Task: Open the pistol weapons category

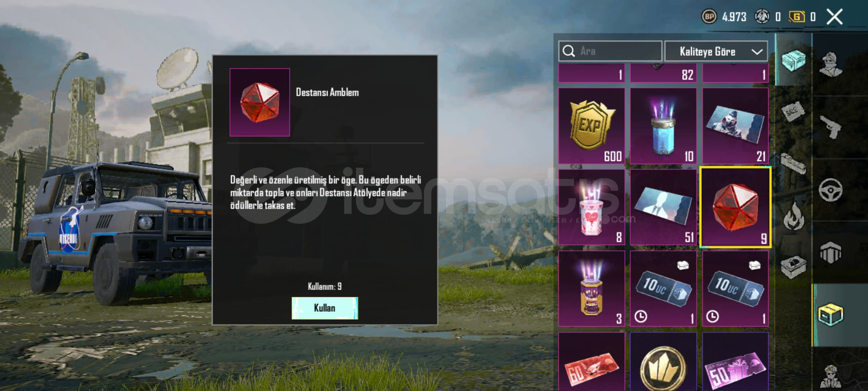Action: pos(831,127)
